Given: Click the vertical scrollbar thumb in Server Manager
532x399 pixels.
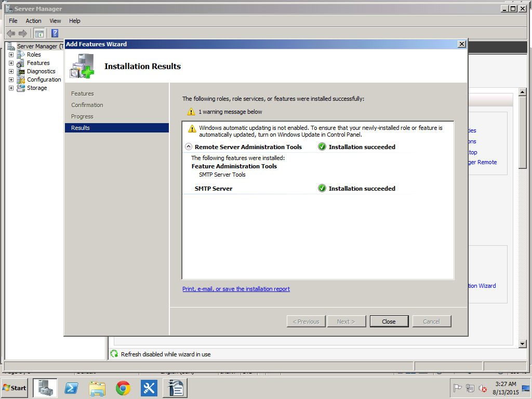Looking at the screenshot, I should pyautogui.click(x=523, y=132).
